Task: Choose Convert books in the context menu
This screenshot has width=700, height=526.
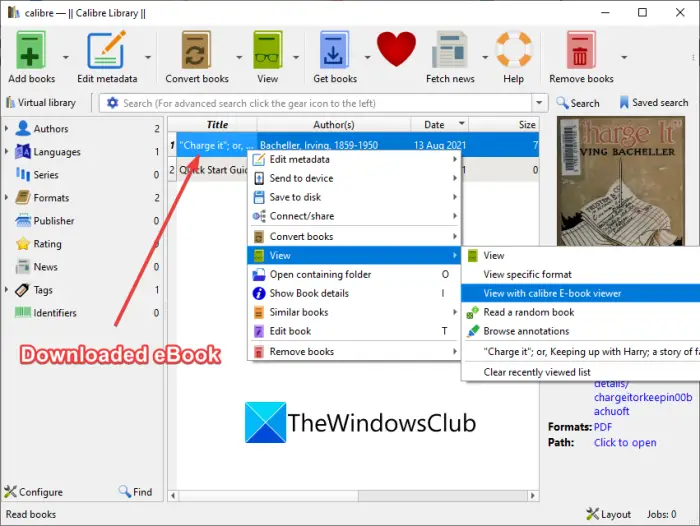Action: coord(354,236)
